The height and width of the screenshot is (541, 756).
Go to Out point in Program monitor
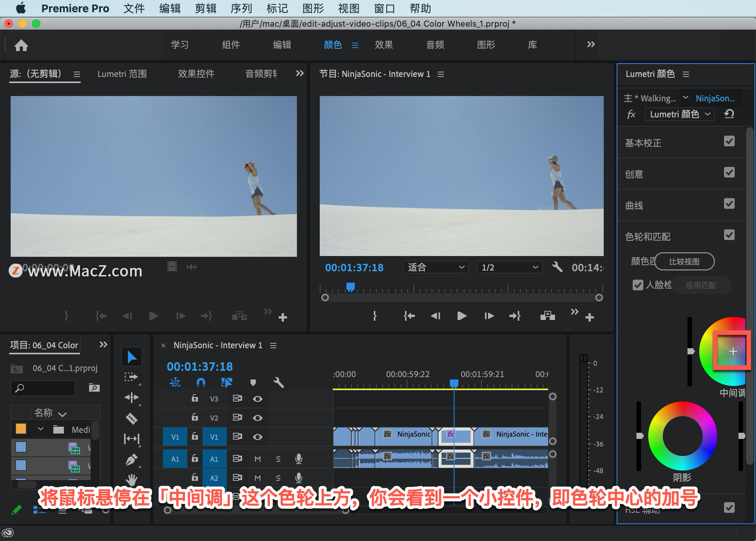[x=515, y=316]
